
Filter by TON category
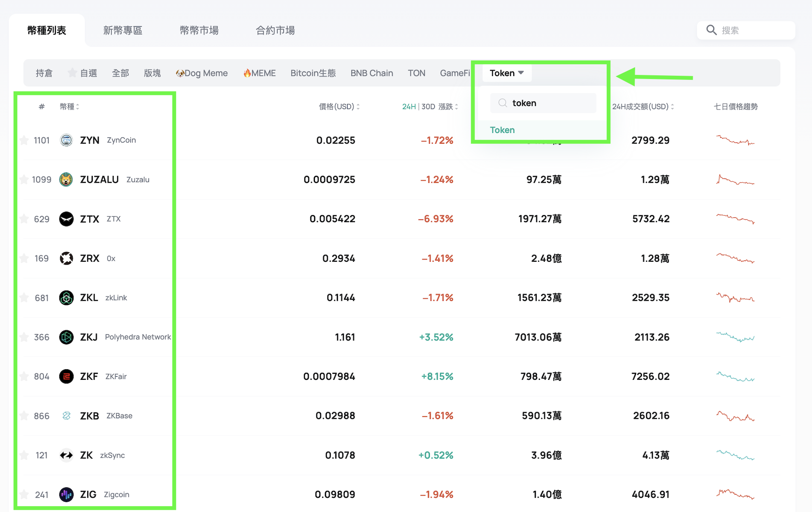[x=416, y=73]
